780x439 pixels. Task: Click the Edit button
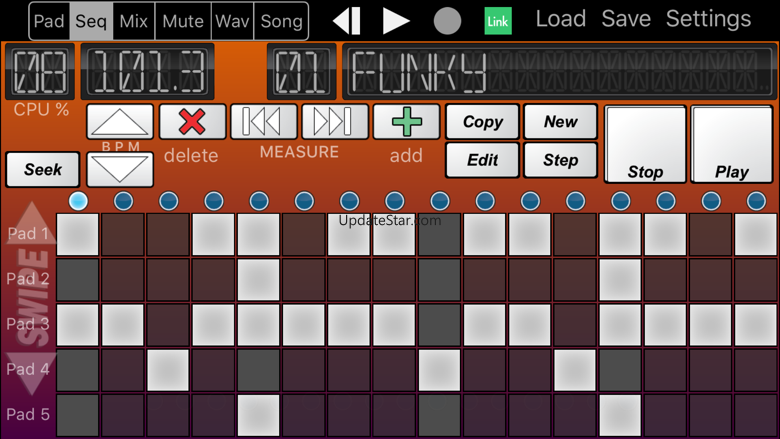point(483,160)
